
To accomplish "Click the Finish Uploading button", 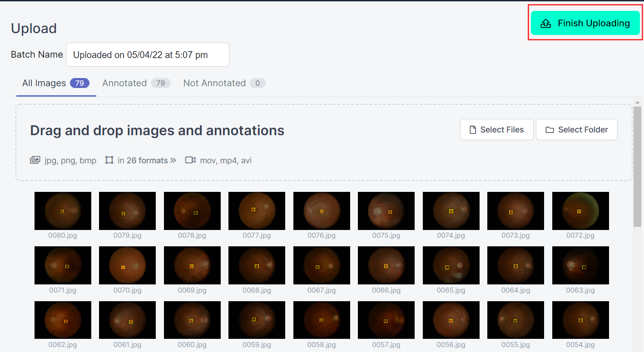I will (x=585, y=23).
